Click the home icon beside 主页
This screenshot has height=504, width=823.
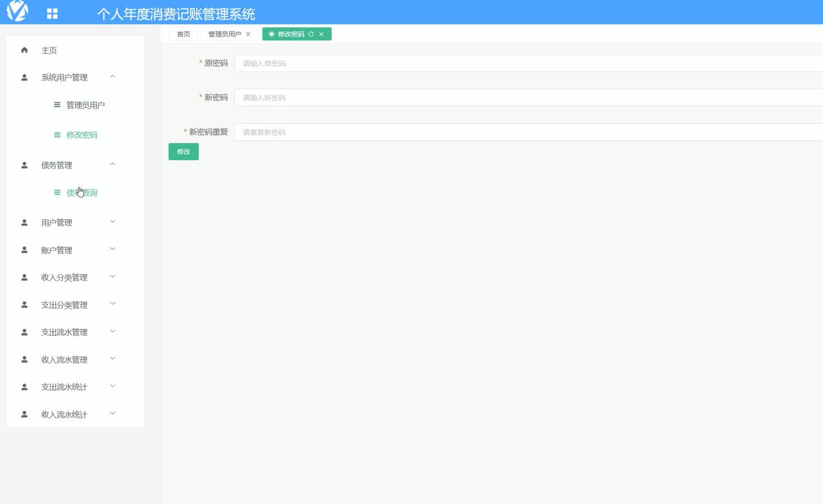tap(24, 50)
